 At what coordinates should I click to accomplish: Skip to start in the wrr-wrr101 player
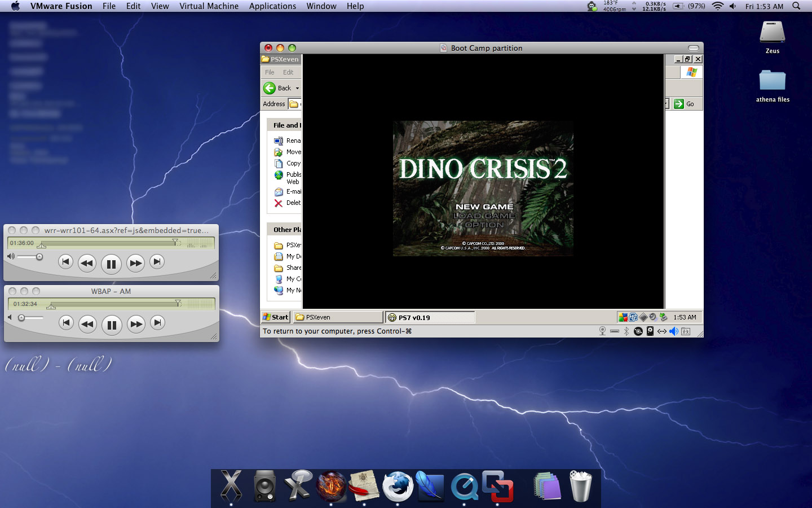coord(65,261)
